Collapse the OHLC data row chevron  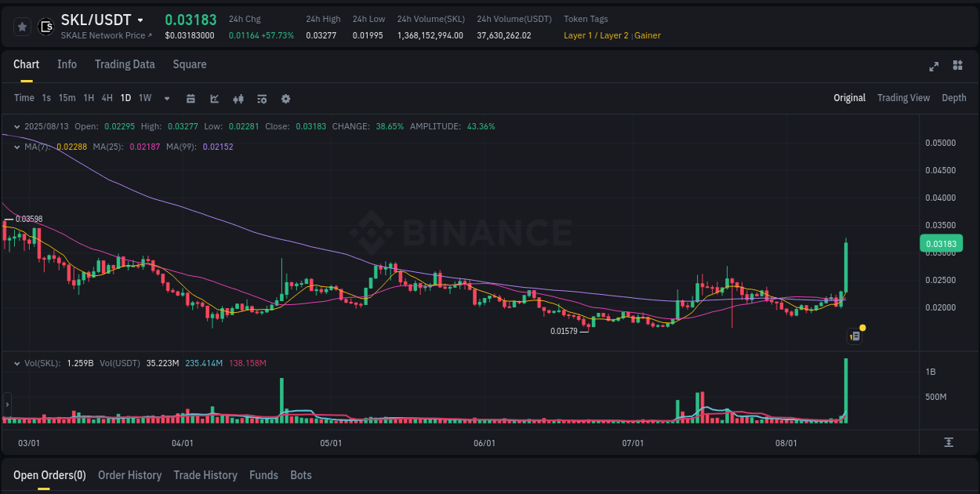tap(17, 126)
